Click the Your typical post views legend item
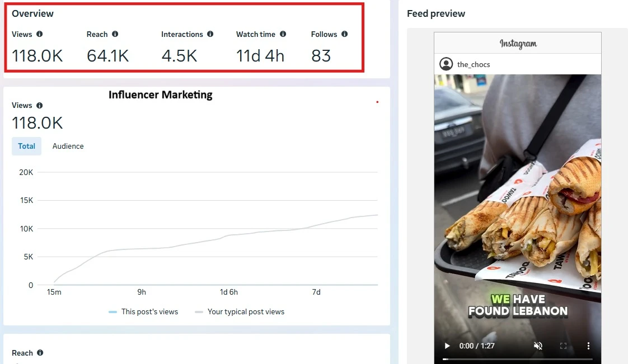This screenshot has height=364, width=628. 240,311
